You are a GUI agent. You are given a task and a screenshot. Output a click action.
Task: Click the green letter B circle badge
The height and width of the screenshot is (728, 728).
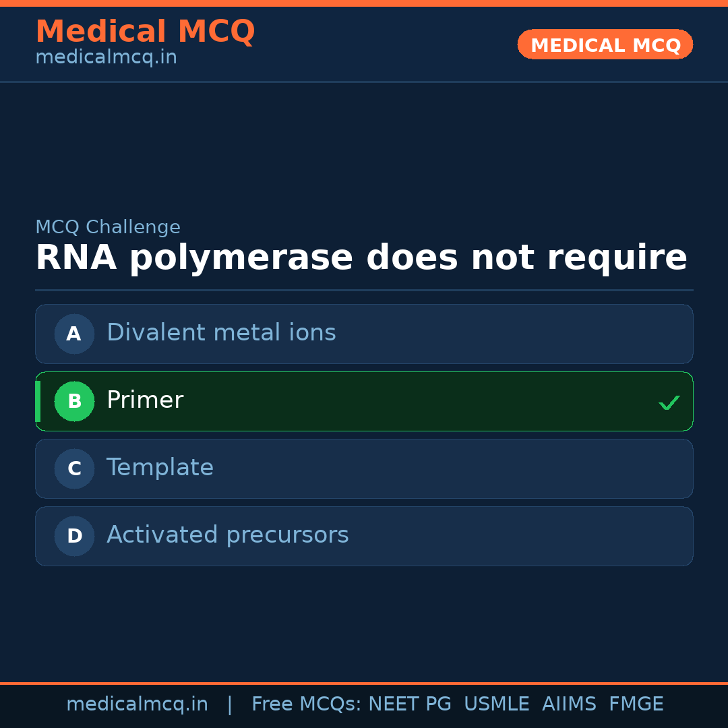74,401
